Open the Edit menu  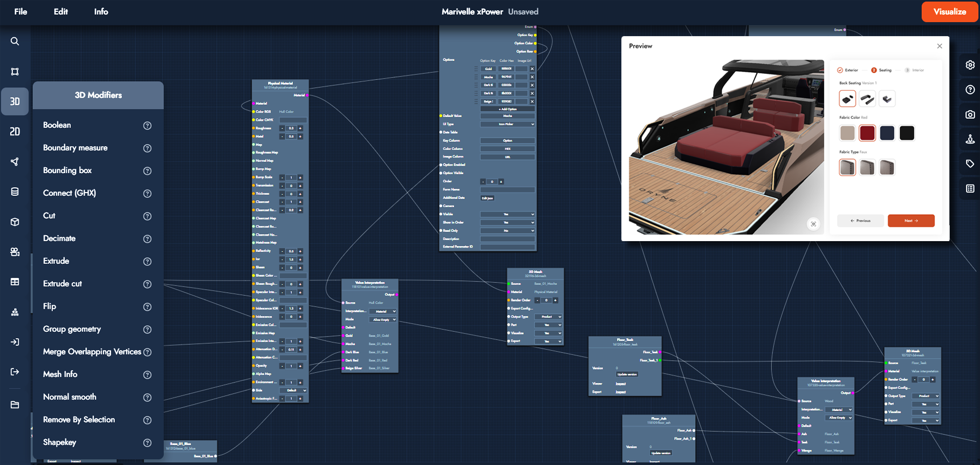(x=61, y=12)
